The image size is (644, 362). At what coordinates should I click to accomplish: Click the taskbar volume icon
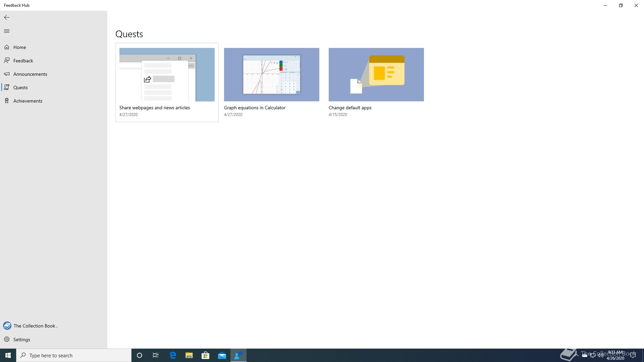point(600,355)
